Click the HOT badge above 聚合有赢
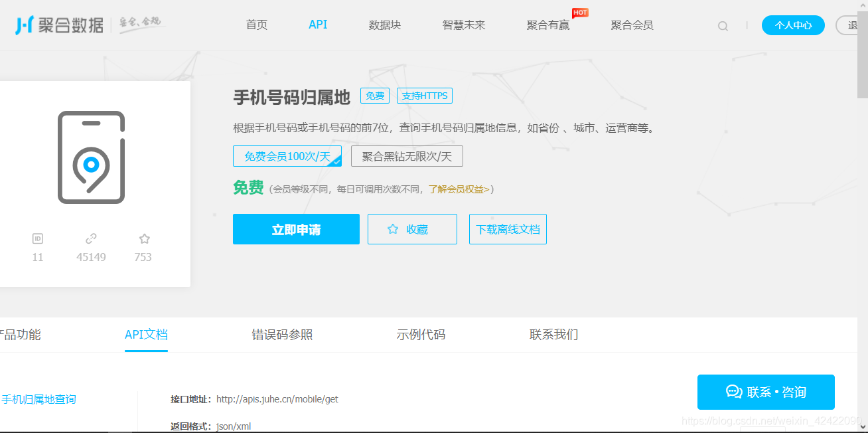Viewport: 868px width, 433px height. point(580,13)
